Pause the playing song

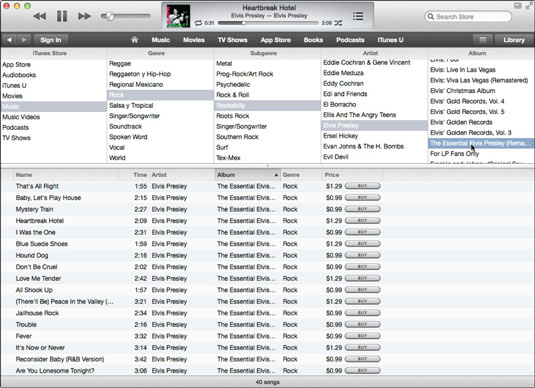tap(62, 16)
